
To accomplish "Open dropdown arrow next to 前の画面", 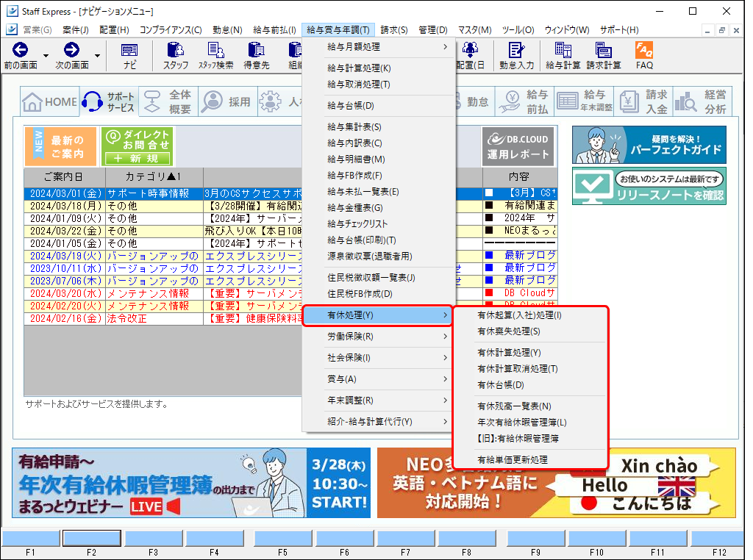I will pyautogui.click(x=46, y=56).
